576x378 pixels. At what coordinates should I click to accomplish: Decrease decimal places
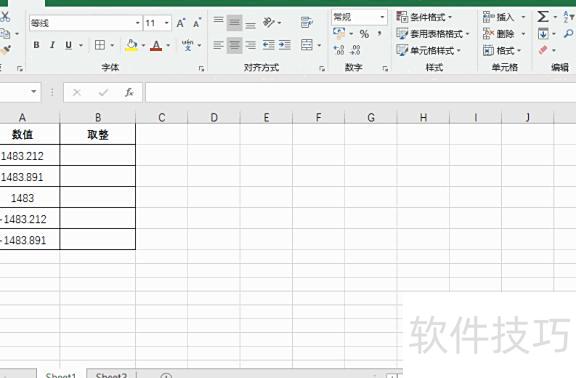(355, 50)
